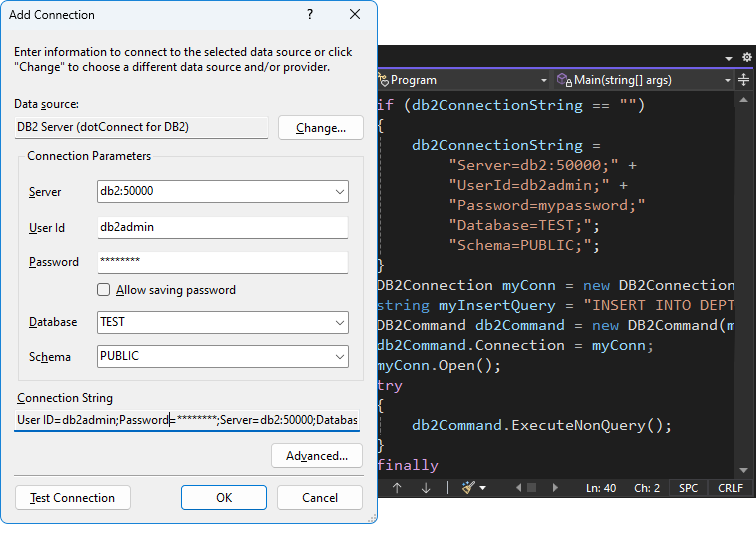756x541 pixels.
Task: Click the "Schema=PUBLIC;" string in code
Action: [x=520, y=245]
